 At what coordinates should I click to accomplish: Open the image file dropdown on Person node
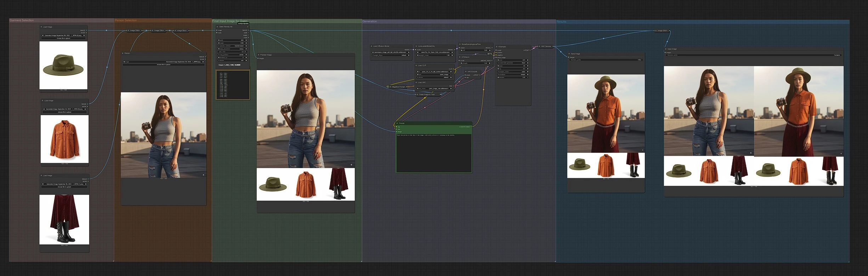(164, 62)
